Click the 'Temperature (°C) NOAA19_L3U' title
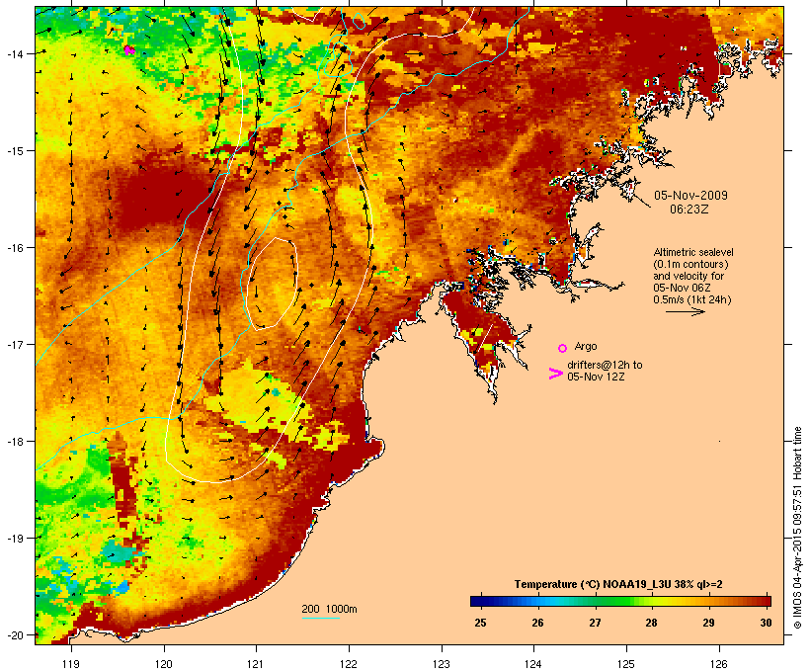Screen dimensions: 810x672 coord(593,585)
